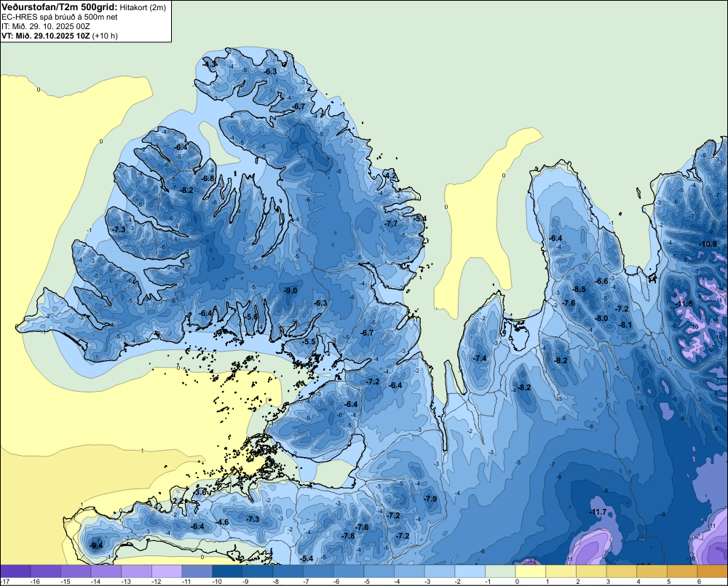Click the -13 tick label in the legend
Image resolution: width=728 pixels, height=586 pixels.
(x=126, y=582)
